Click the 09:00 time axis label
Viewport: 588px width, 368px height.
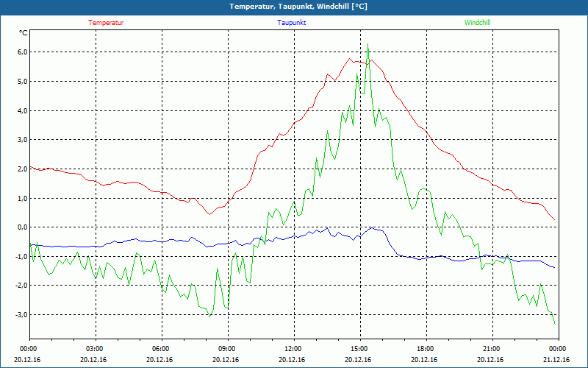pos(226,349)
